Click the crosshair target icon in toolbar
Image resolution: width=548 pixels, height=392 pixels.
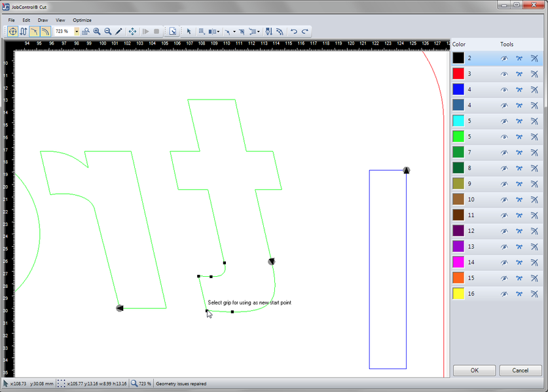[12, 31]
